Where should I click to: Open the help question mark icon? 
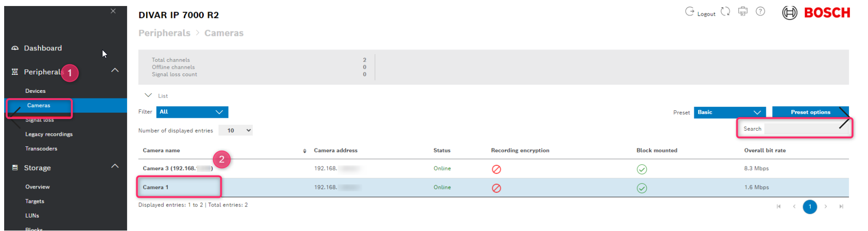[760, 12]
